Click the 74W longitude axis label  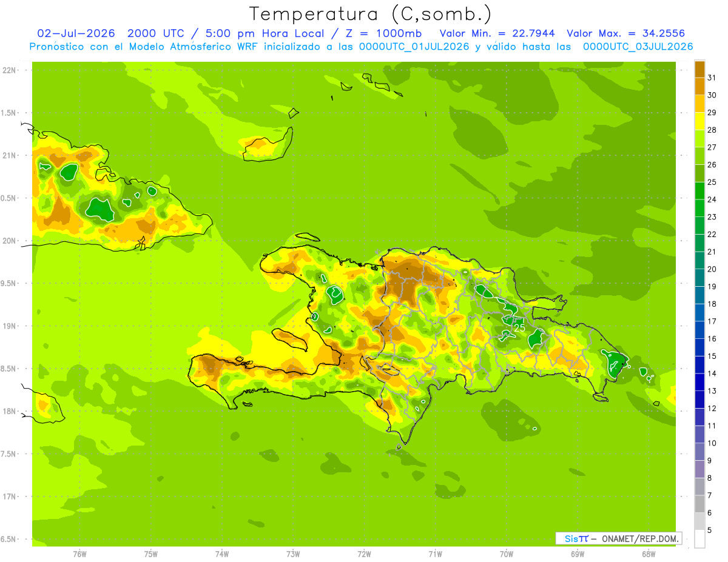[222, 554]
